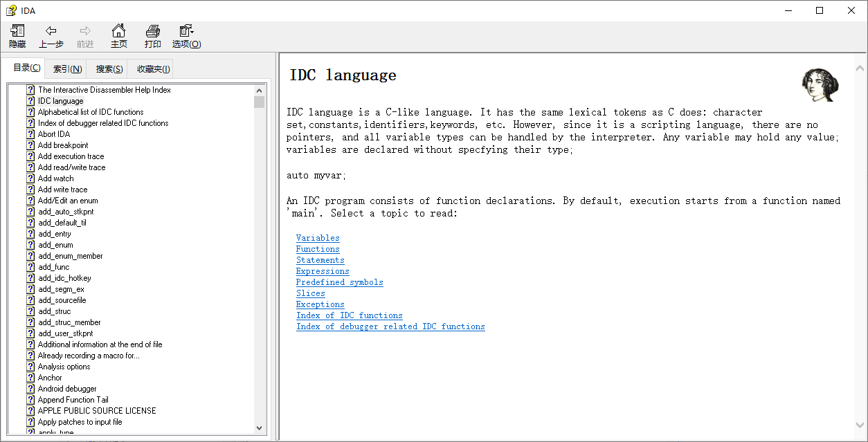Viewport: 868px width, 442px height.
Task: Click the question-mark icon beside IDC language
Action: click(x=30, y=100)
